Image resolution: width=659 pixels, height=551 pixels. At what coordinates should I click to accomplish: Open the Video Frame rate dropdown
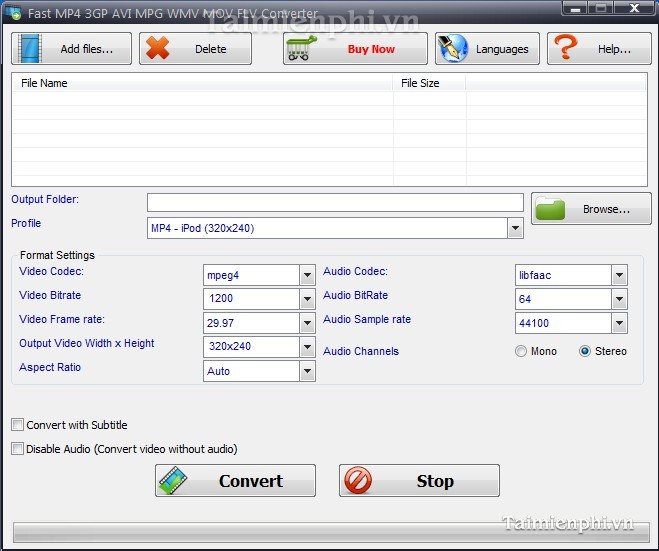pos(307,323)
